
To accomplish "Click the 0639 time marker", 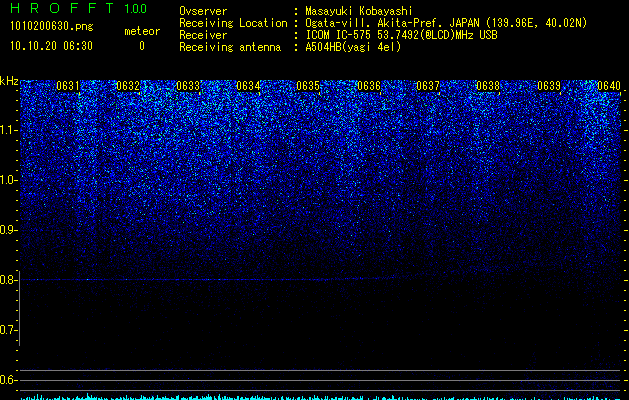I will (549, 86).
